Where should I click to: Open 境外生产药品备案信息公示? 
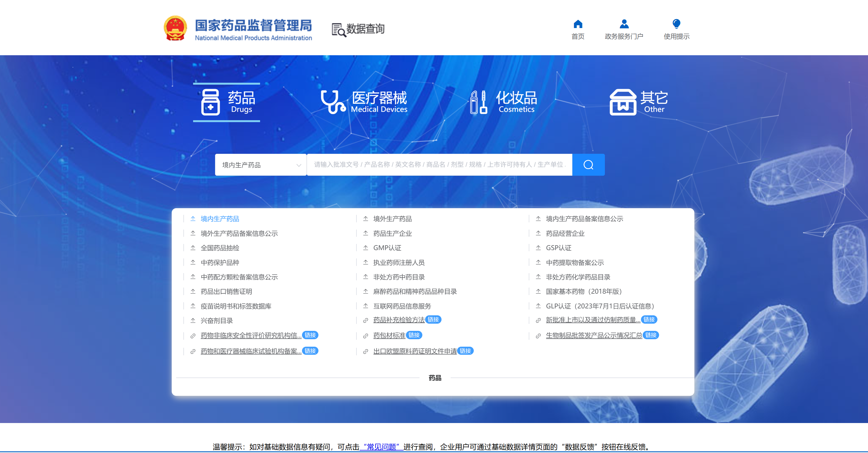(239, 233)
